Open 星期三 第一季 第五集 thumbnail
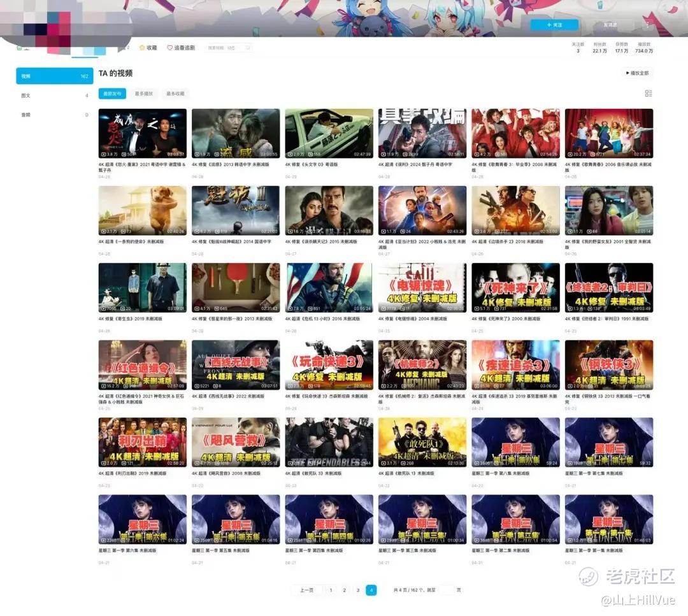The height and width of the screenshot is (616, 688). click(236, 519)
